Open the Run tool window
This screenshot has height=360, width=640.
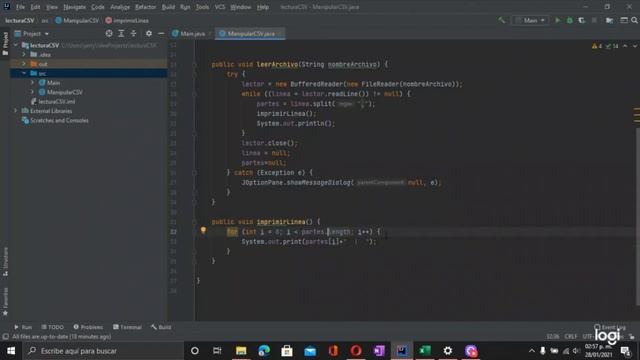[x=23, y=327]
